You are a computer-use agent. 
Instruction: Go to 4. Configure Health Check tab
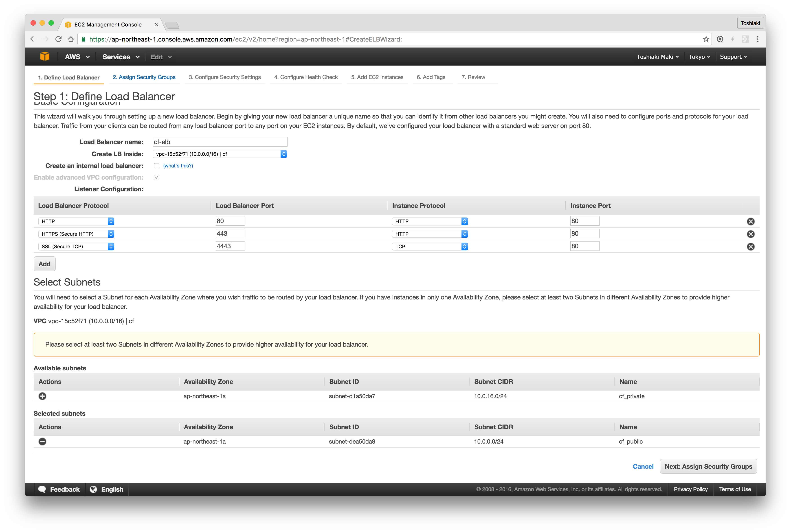coord(306,77)
